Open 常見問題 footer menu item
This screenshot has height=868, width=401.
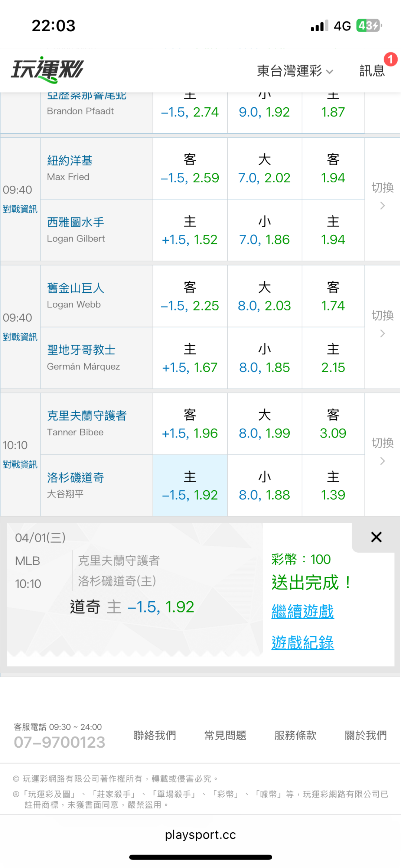[x=225, y=735]
